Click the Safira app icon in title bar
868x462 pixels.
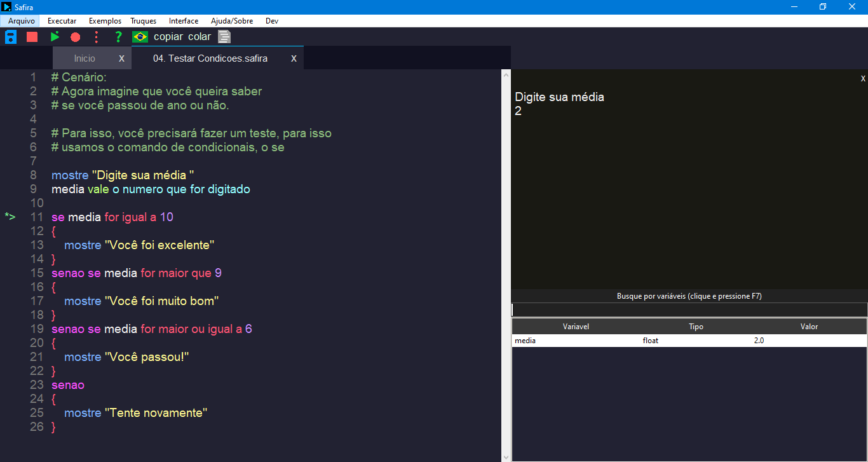7,7
